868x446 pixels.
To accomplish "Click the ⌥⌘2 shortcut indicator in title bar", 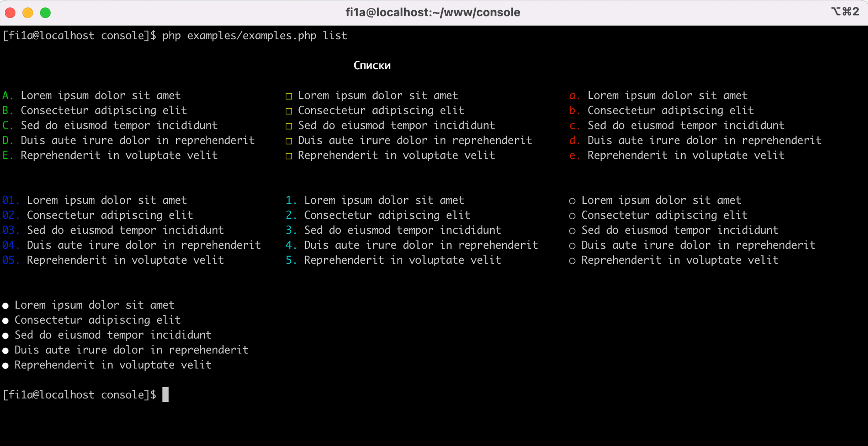I will point(845,11).
